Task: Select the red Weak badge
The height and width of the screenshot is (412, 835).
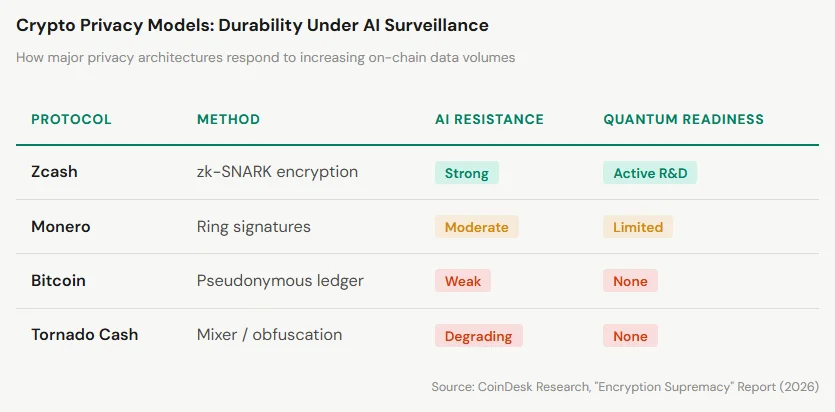Action: (461, 281)
